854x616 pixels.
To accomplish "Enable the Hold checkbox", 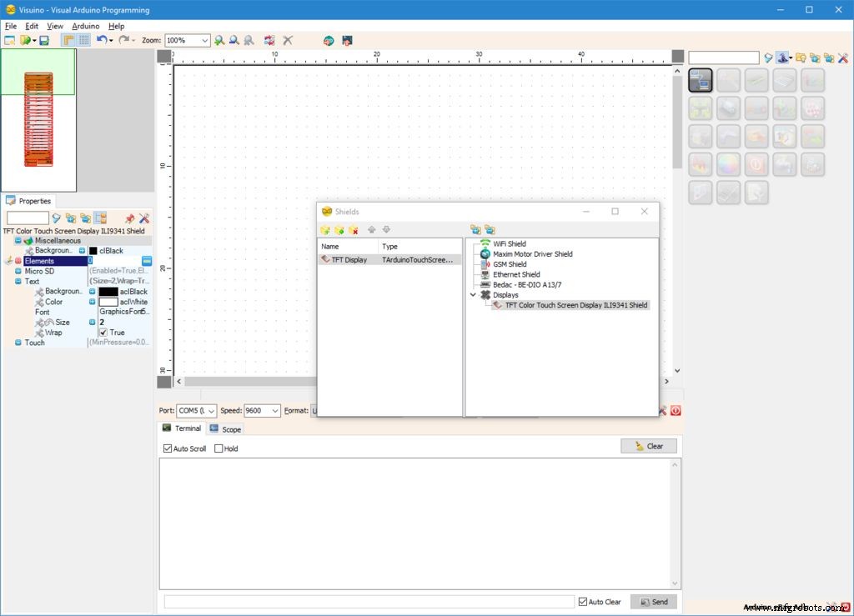I will 219,448.
